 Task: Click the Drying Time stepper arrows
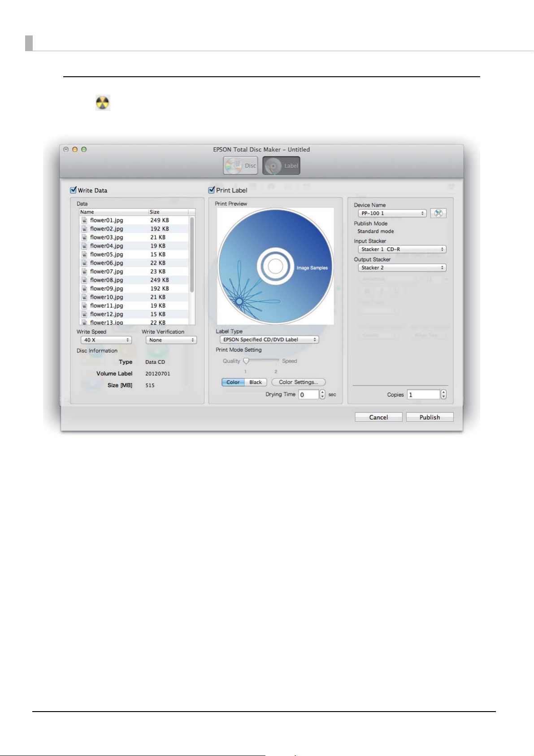click(322, 394)
